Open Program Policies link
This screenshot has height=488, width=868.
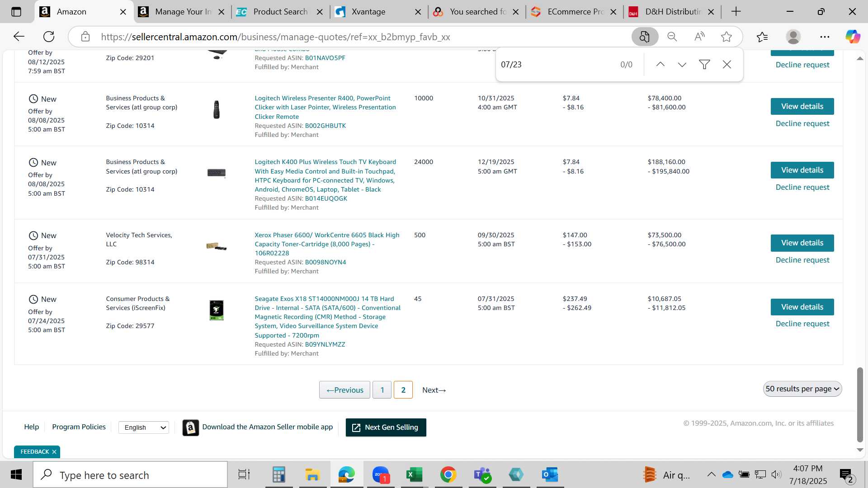79,427
